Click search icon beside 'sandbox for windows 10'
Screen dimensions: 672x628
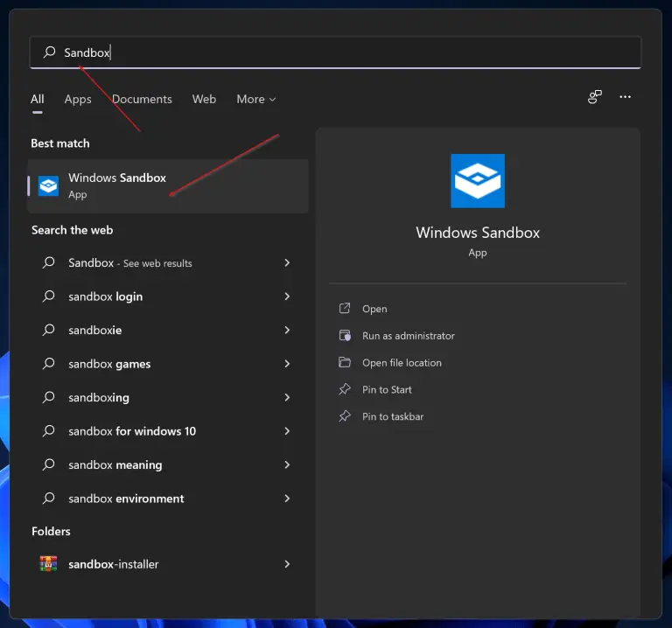point(48,430)
